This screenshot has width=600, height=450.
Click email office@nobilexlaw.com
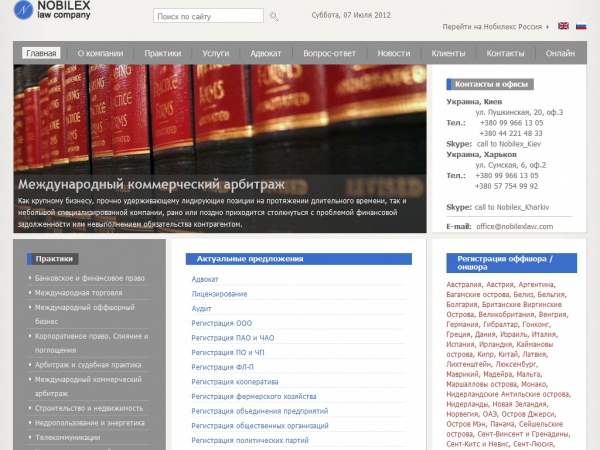pos(515,227)
